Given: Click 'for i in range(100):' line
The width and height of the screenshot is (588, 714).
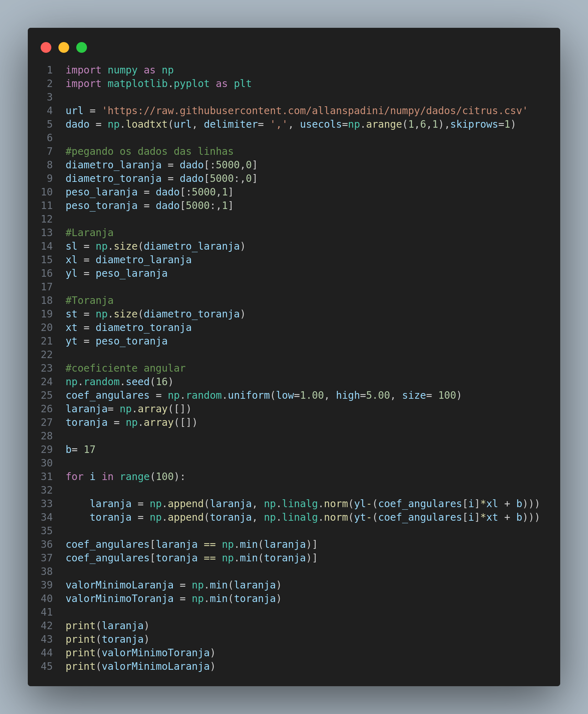Looking at the screenshot, I should (126, 477).
